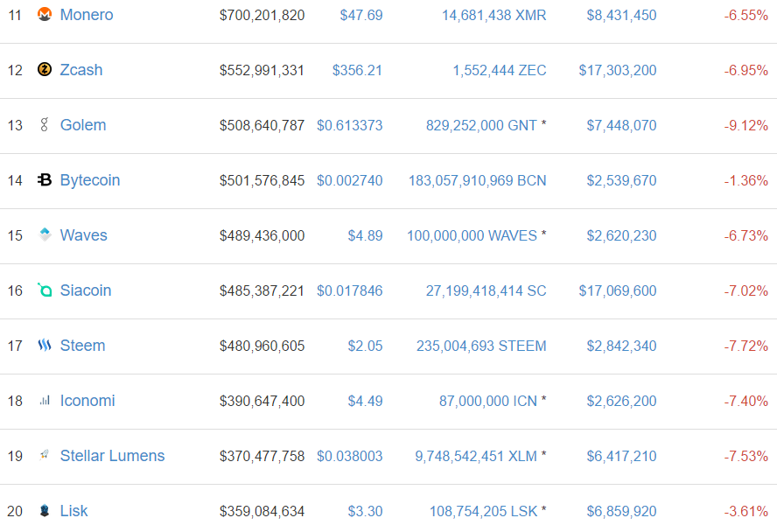Click the Bytecoin logo icon
Screen dimensions: 777x532
[x=45, y=179]
